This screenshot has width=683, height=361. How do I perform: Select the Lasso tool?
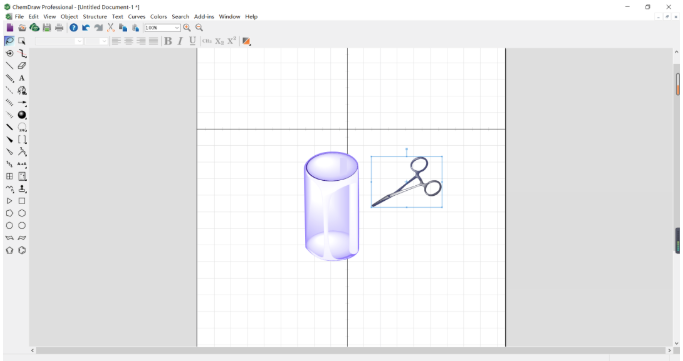9,41
